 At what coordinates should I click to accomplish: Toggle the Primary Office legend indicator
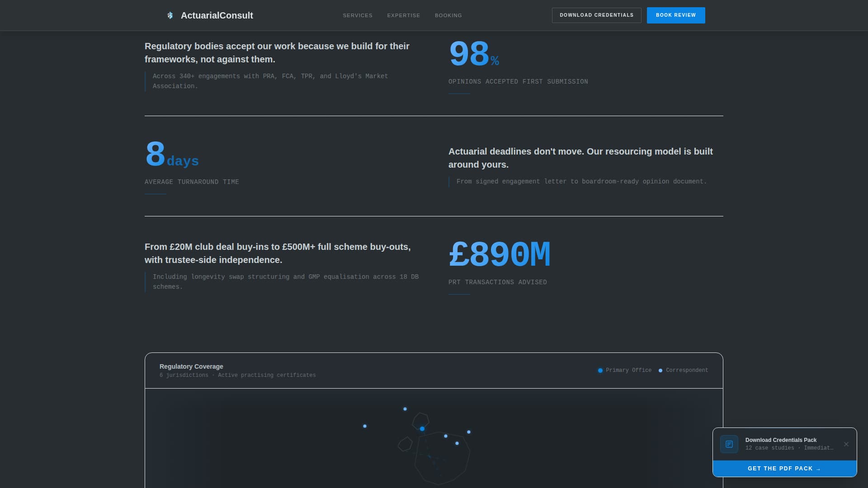point(600,370)
